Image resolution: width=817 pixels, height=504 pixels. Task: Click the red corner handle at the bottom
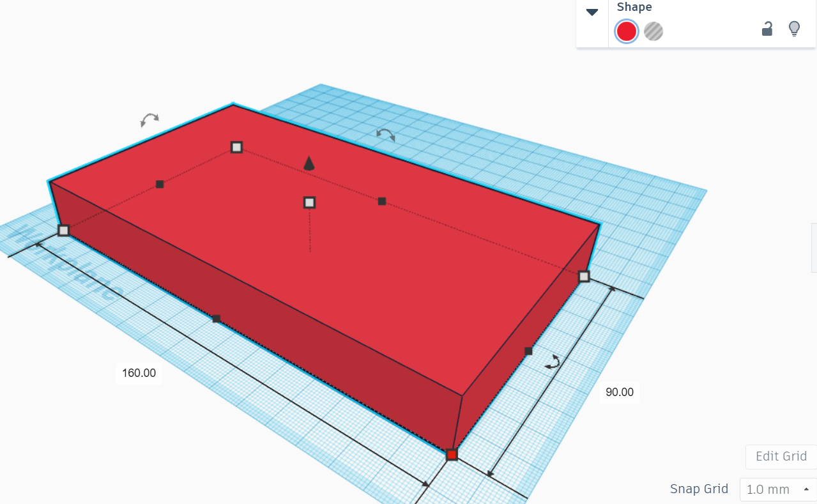[x=452, y=454]
